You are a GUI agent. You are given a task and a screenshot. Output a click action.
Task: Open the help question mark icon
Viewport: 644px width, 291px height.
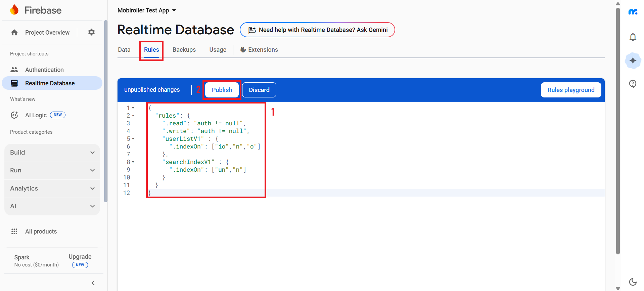(633, 84)
